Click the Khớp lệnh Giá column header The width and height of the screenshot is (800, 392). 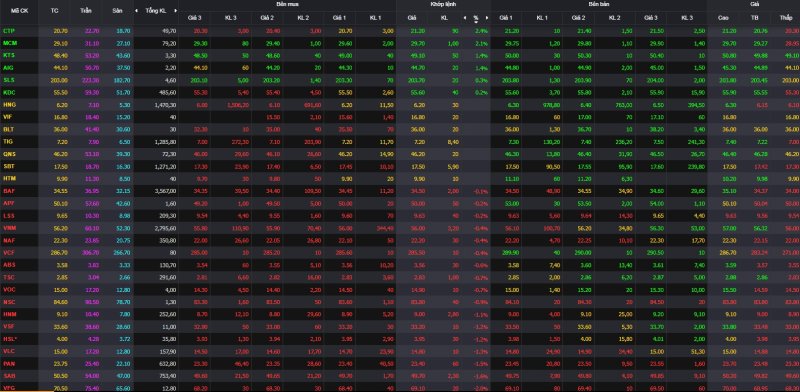point(412,18)
